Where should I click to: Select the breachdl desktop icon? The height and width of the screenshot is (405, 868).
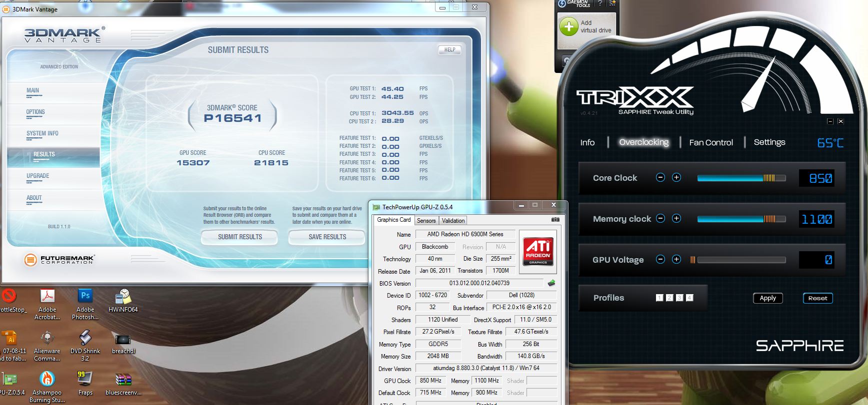[x=123, y=343]
